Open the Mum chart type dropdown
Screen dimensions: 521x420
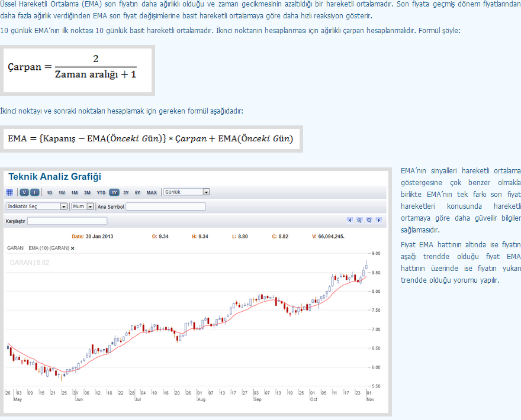point(83,206)
